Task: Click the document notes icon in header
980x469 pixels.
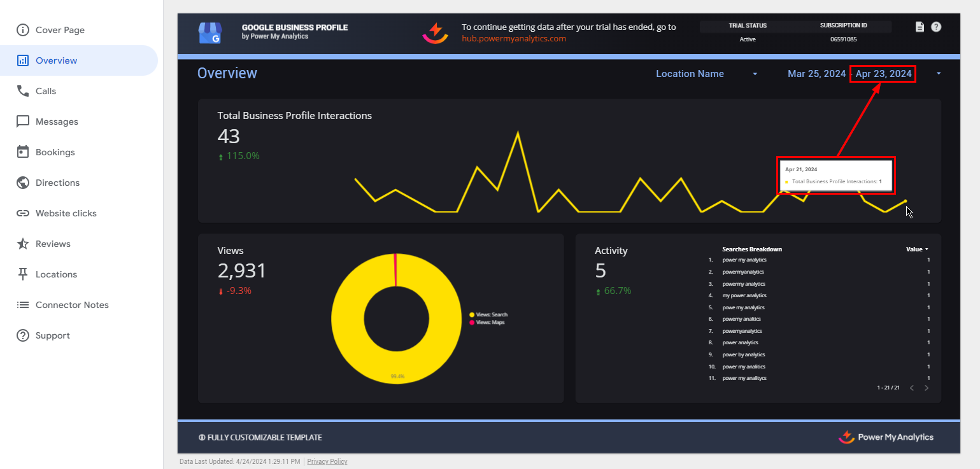Action: tap(920, 27)
